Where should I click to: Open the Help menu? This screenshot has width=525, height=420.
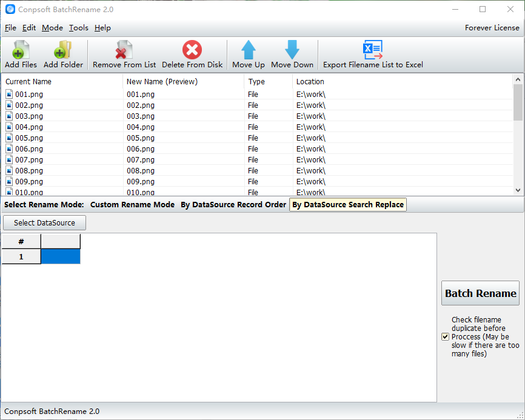tap(102, 28)
